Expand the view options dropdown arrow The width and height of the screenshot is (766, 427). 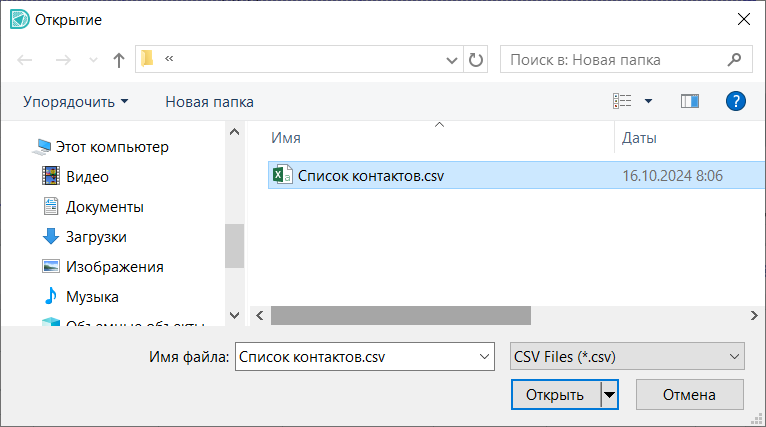point(648,101)
